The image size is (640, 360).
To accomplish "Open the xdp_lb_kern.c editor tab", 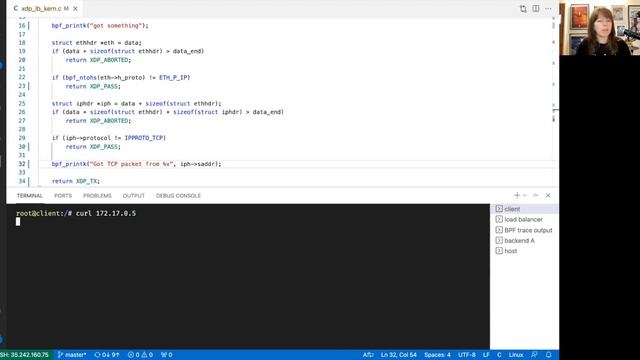I will point(45,9).
